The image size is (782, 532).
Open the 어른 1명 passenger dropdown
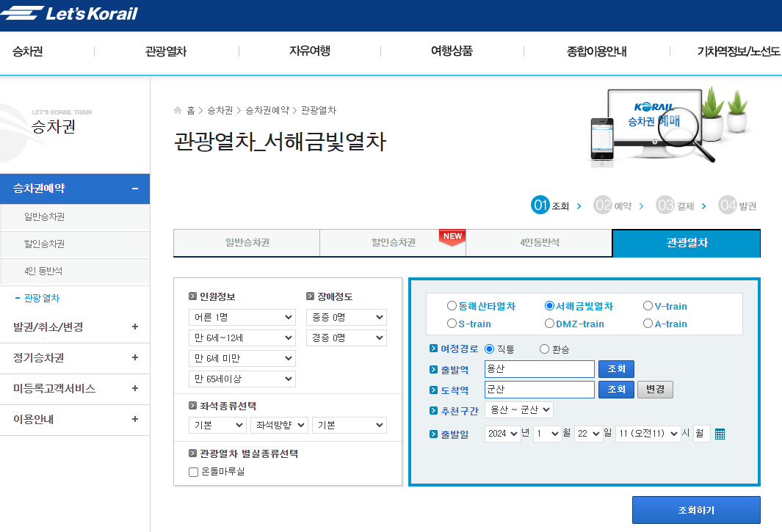(x=242, y=317)
